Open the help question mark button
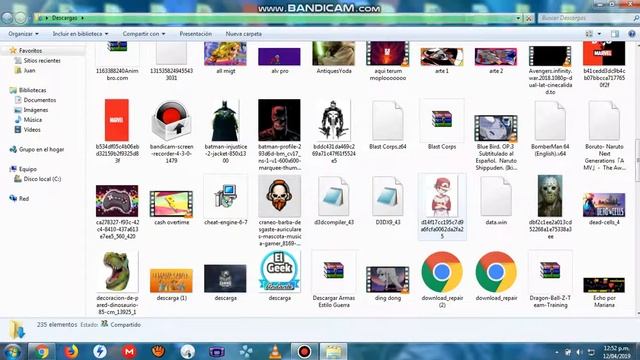 coord(632,34)
